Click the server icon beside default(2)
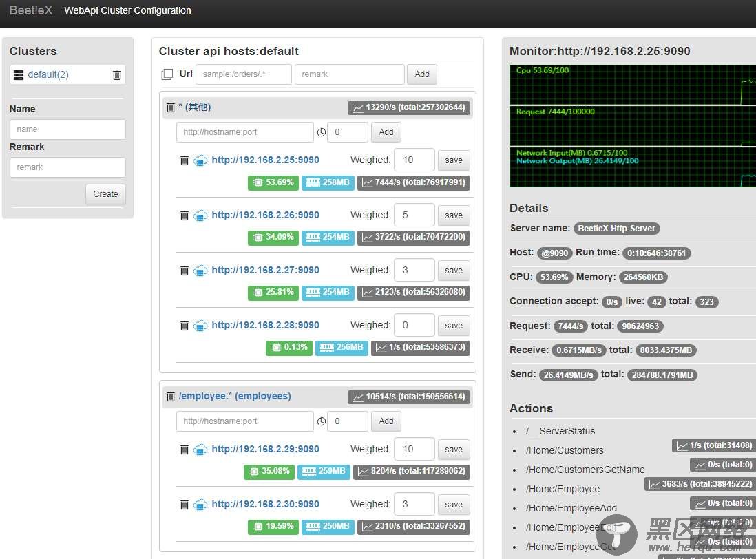 point(19,74)
